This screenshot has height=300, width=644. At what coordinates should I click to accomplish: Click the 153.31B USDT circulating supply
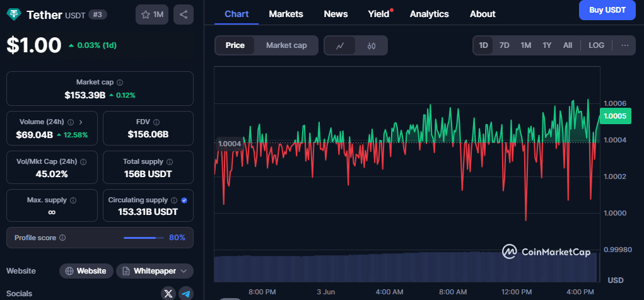(148, 212)
